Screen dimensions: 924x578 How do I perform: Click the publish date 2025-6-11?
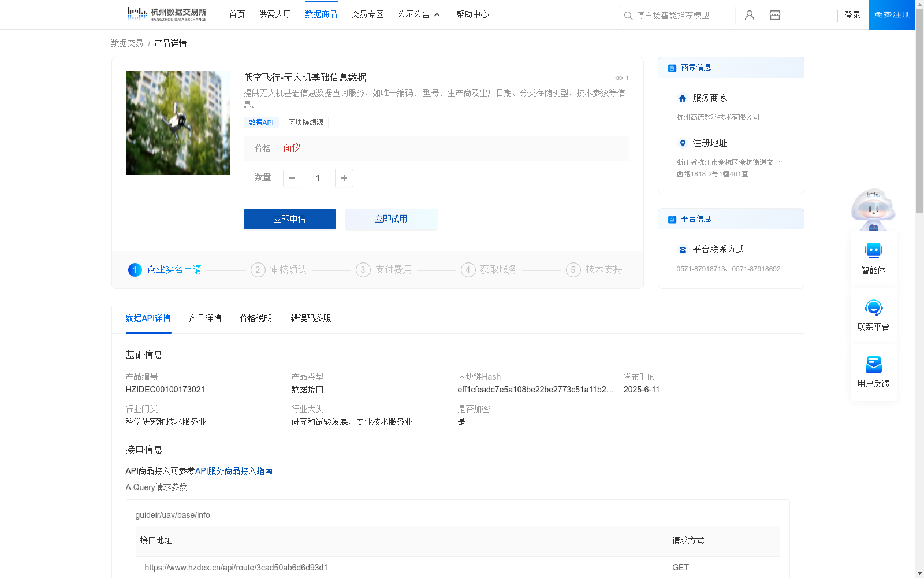[642, 390]
